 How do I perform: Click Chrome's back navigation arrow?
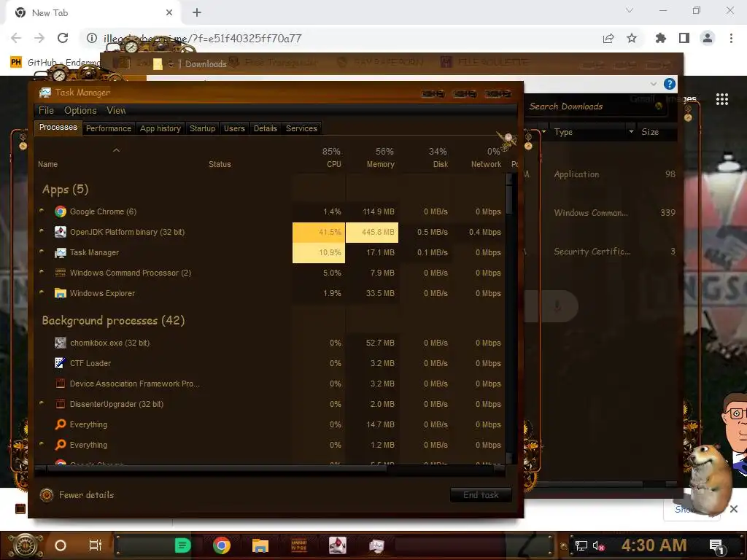(x=16, y=38)
